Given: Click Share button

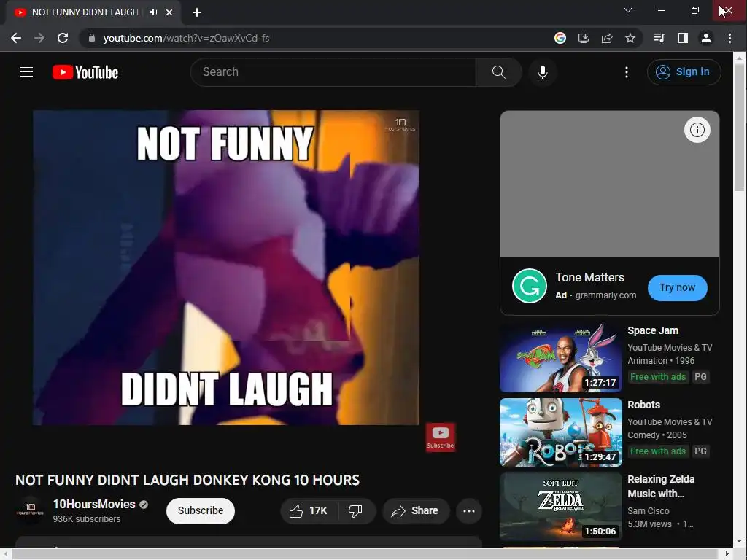Looking at the screenshot, I should coord(415,511).
